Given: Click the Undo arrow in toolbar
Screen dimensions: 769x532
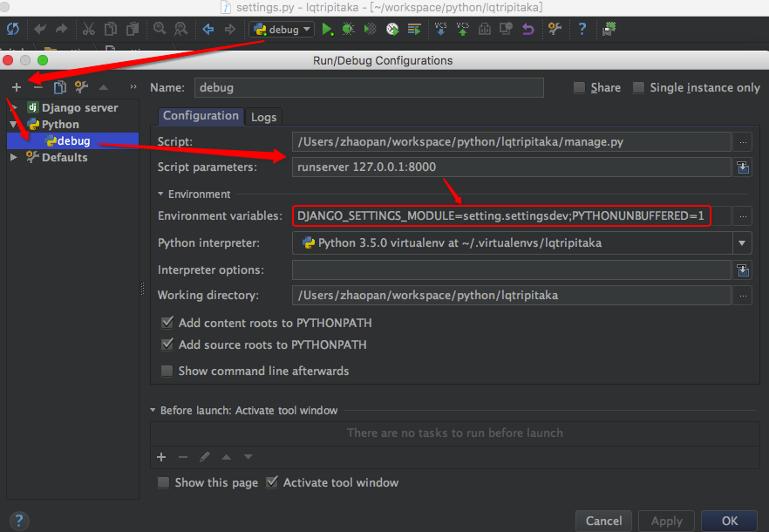Looking at the screenshot, I should (40, 30).
